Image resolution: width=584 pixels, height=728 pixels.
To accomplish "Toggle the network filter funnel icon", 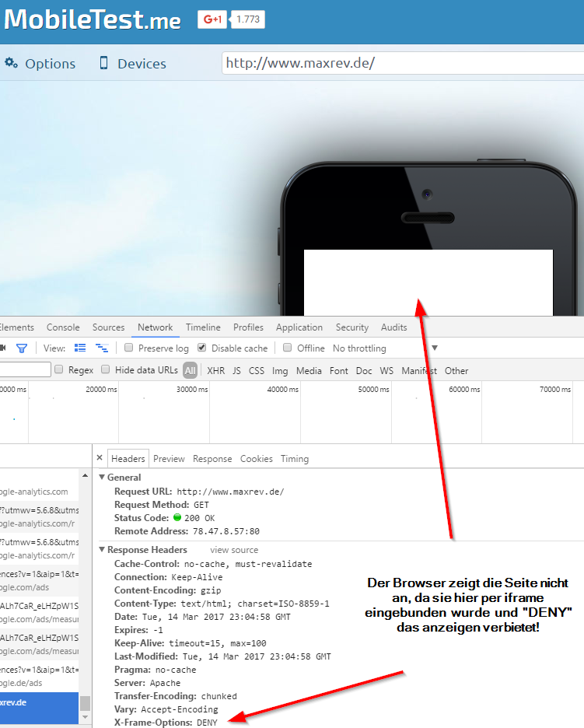I will pyautogui.click(x=22, y=348).
